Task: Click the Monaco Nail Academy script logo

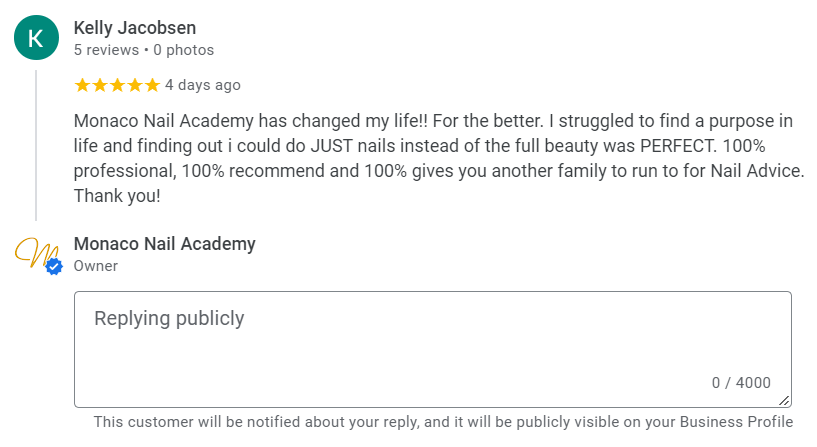Action: pos(33,253)
